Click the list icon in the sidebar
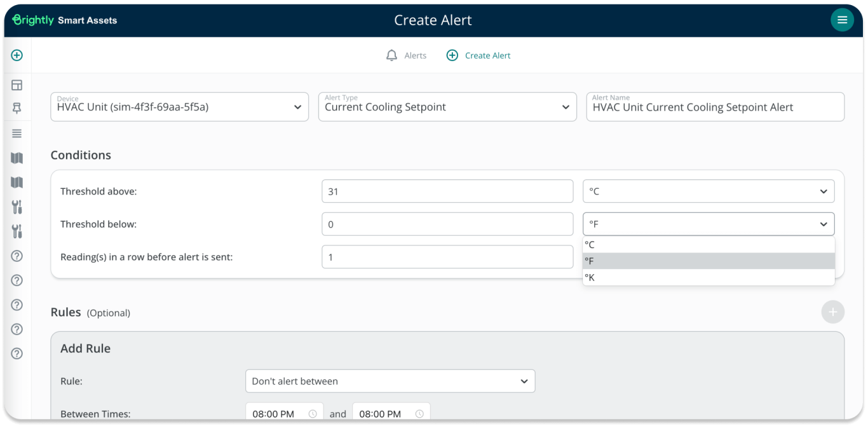Screen dimensions: 868x426 point(17,133)
